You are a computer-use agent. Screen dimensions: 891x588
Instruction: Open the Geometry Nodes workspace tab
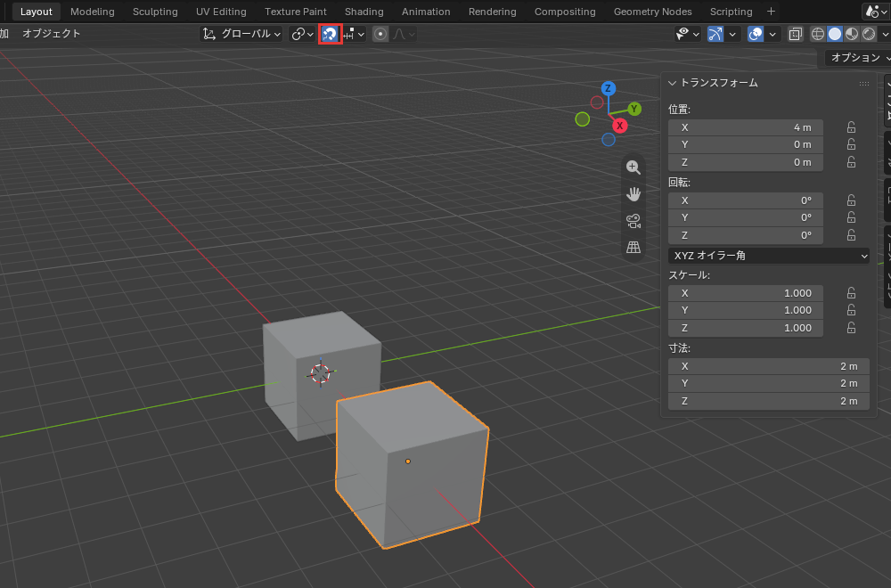(653, 12)
